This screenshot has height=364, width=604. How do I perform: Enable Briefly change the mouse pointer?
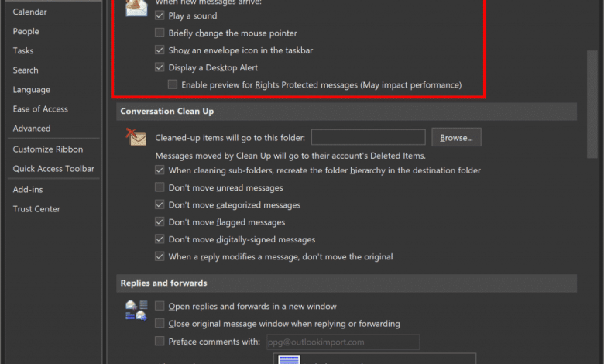pos(160,33)
